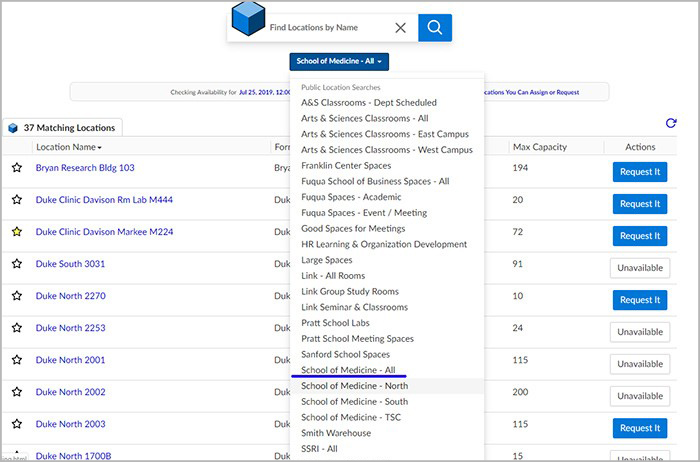This screenshot has width=700, height=462.
Task: Open the Duke Clinic Davison Markee M224 link
Action: point(104,232)
